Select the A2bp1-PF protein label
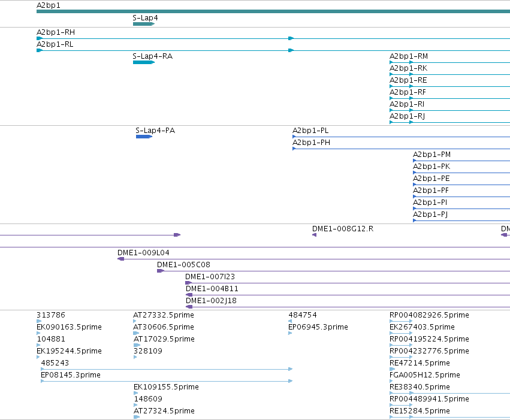510x420 pixels. pos(431,191)
